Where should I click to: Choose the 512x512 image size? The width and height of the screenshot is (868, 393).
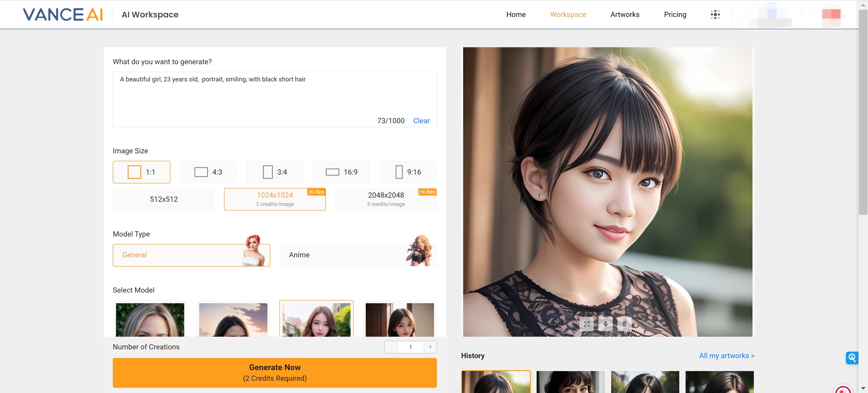(x=164, y=199)
